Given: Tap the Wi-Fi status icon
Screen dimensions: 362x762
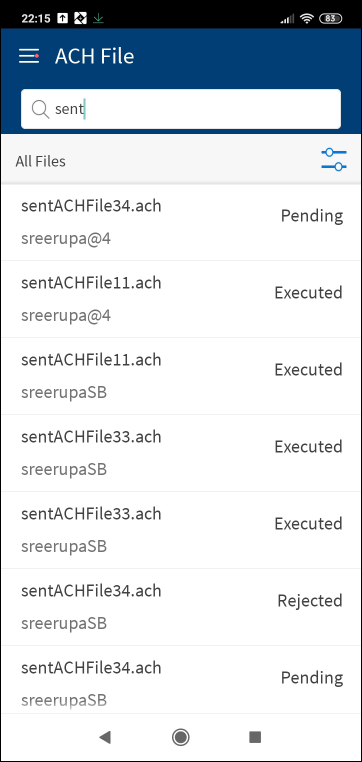Looking at the screenshot, I should (x=306, y=18).
